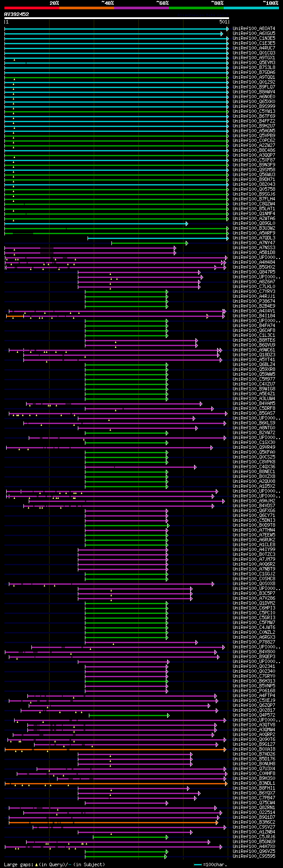This screenshot has width=283, height=868.
Task: Pick label UniRef100_A4IY99
Action: pyautogui.click(x=254, y=550)
